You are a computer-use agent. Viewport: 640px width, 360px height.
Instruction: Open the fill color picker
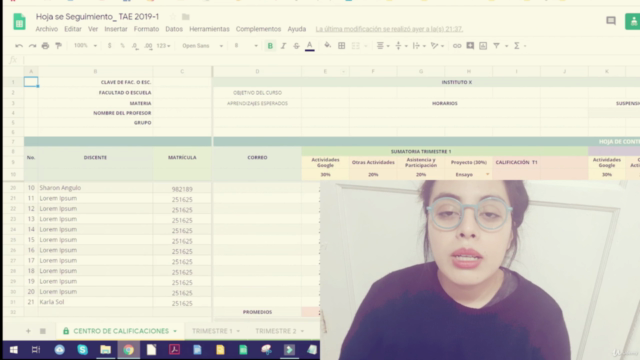coord(327,46)
